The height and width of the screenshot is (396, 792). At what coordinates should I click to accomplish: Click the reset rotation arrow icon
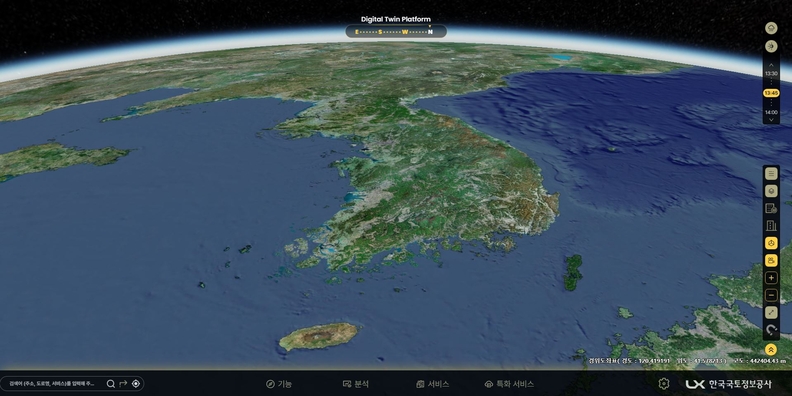coord(771,330)
